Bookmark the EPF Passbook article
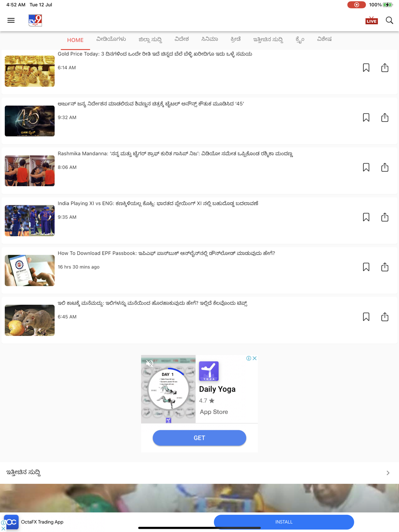 click(x=366, y=267)
